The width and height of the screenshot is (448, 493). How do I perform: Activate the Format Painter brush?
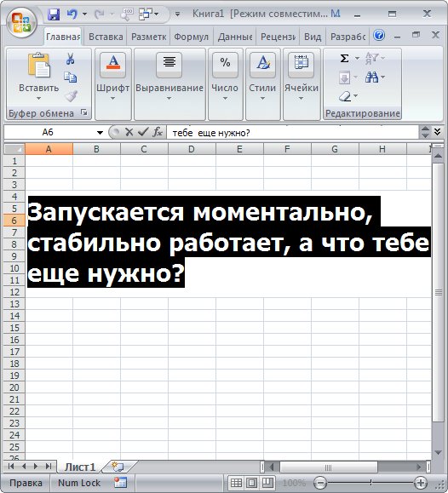pos(72,96)
